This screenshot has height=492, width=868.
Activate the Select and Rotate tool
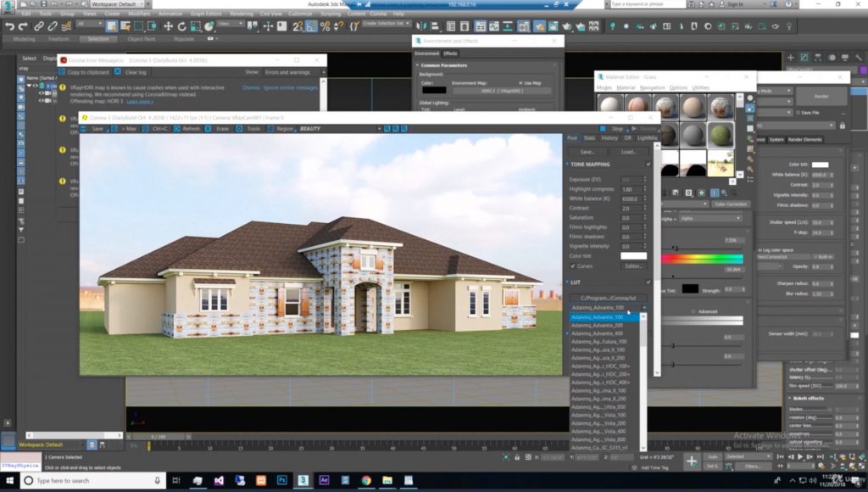[x=181, y=26]
